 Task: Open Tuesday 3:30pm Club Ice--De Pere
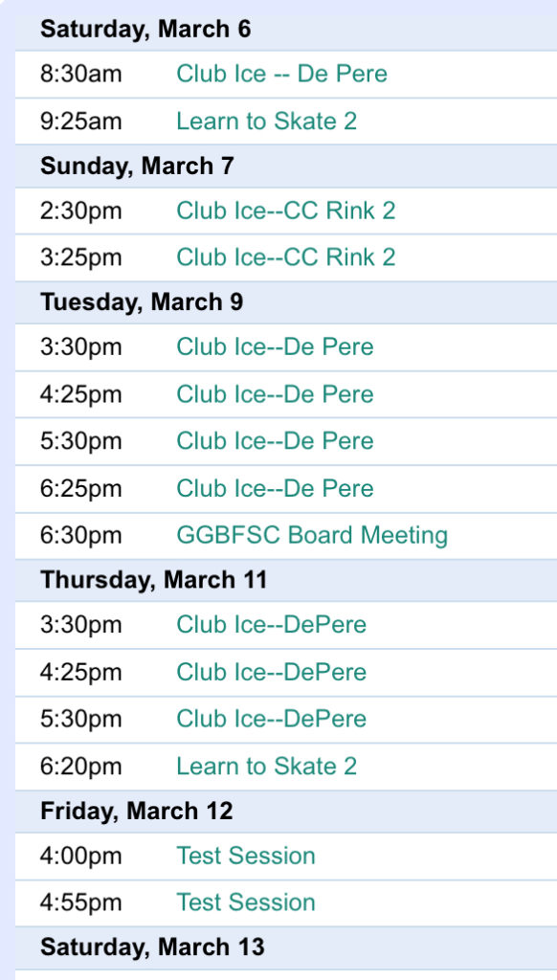coord(275,346)
